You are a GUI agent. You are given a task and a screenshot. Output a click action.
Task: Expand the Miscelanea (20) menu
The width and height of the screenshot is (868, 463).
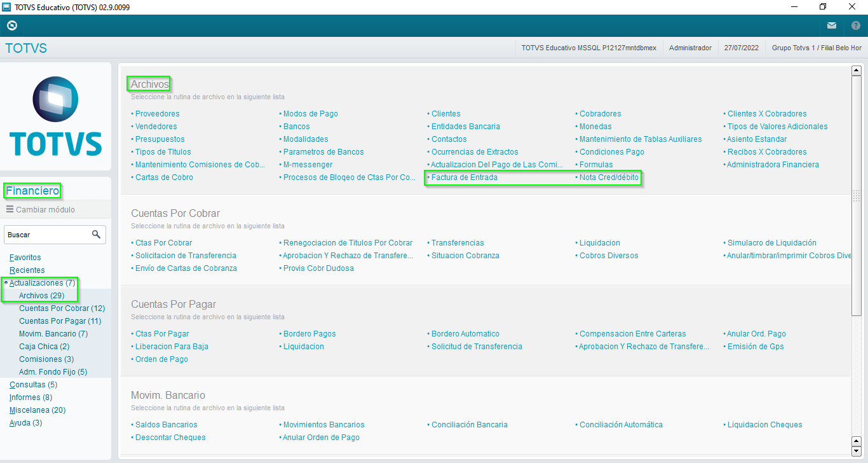37,410
